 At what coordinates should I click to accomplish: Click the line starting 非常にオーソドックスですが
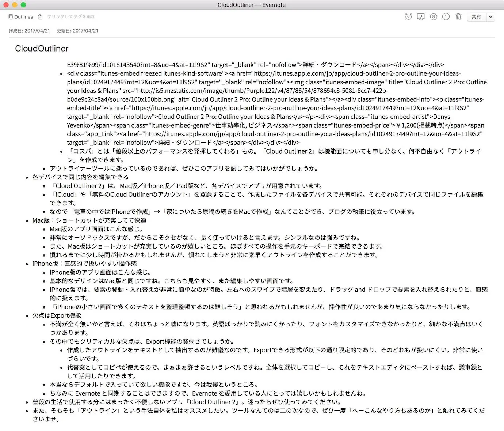(205, 238)
